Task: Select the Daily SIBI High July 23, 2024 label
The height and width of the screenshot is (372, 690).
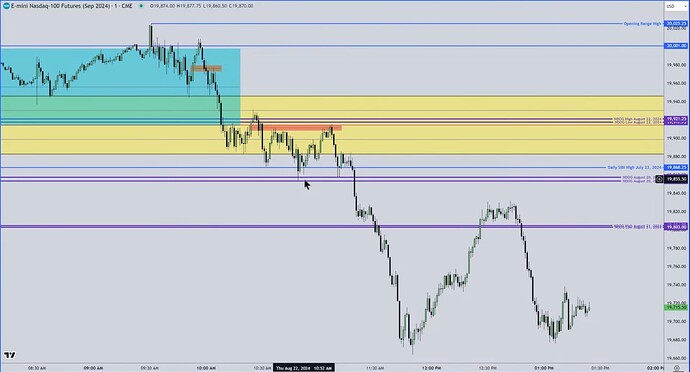Action: point(634,167)
